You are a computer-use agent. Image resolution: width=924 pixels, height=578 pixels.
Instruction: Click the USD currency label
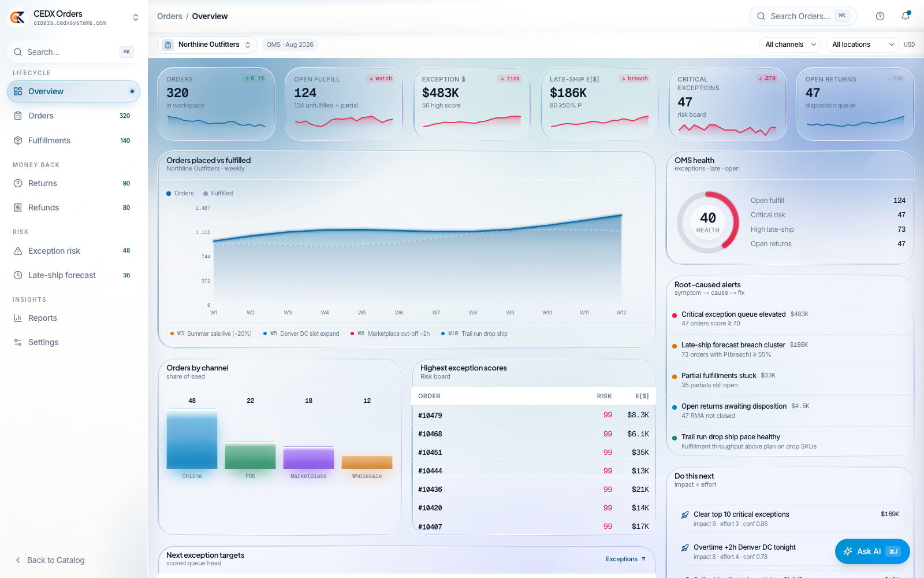pos(909,45)
